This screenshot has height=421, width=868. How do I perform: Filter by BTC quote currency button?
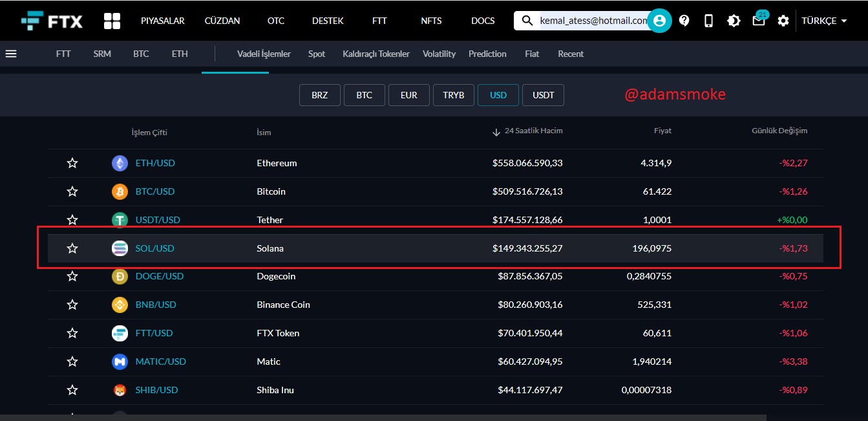click(x=365, y=95)
